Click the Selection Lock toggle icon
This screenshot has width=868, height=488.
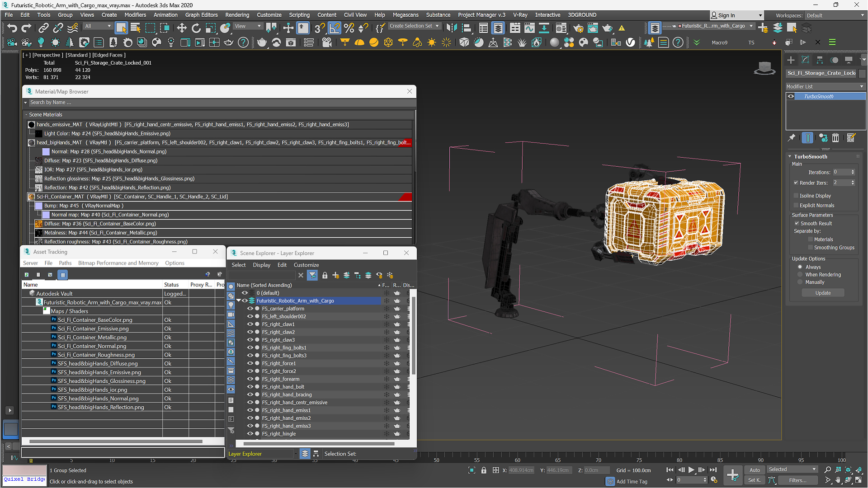pyautogui.click(x=484, y=470)
